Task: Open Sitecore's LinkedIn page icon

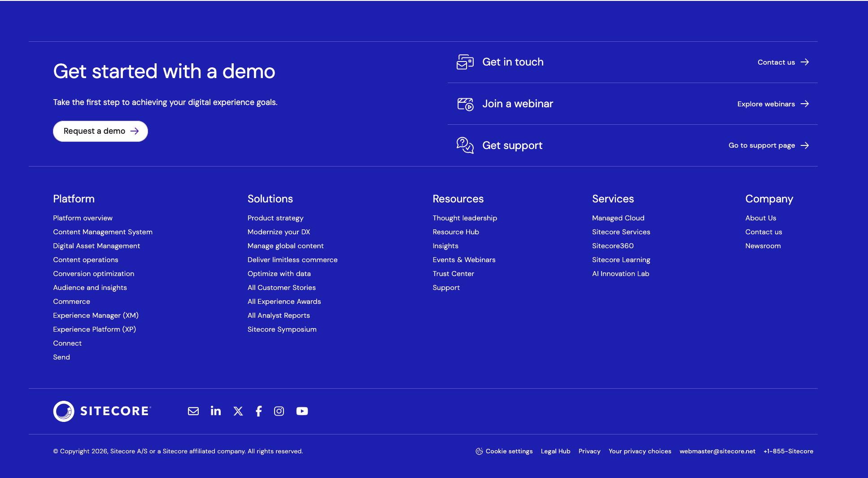Action: pyautogui.click(x=216, y=411)
